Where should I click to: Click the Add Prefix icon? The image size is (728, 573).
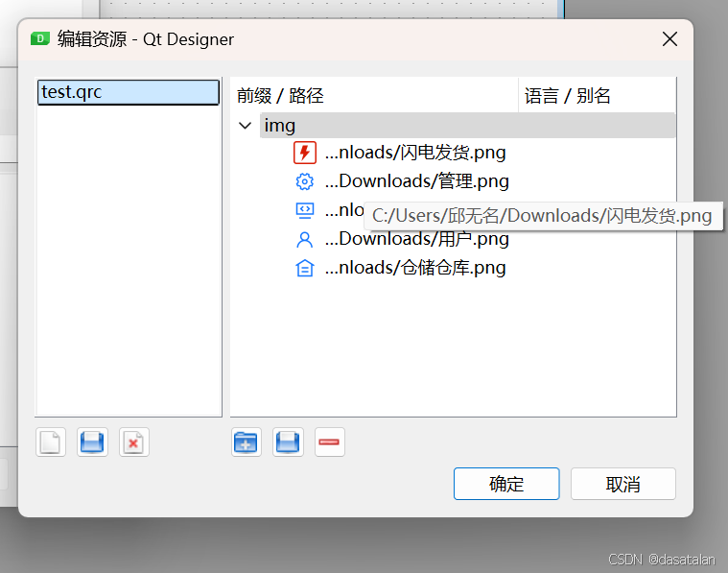pos(247,442)
